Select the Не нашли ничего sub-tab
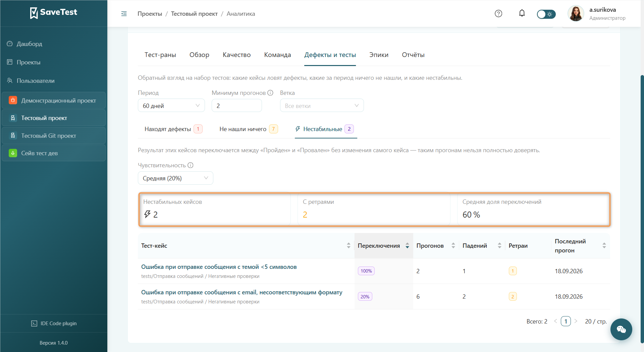The width and height of the screenshot is (644, 352). (249, 129)
